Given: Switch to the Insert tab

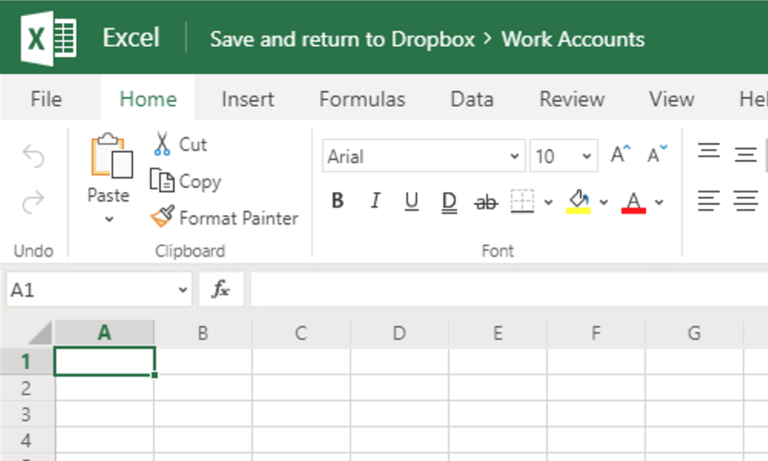Looking at the screenshot, I should click(247, 99).
